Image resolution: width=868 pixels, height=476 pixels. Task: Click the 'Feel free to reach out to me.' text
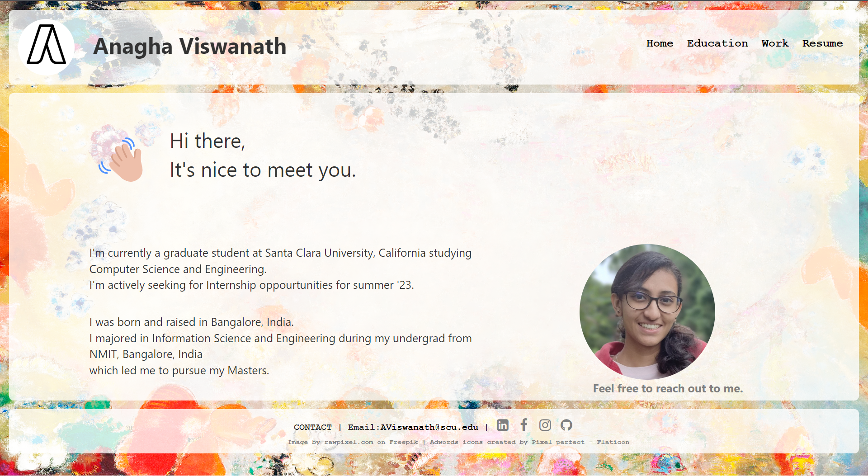coord(668,388)
